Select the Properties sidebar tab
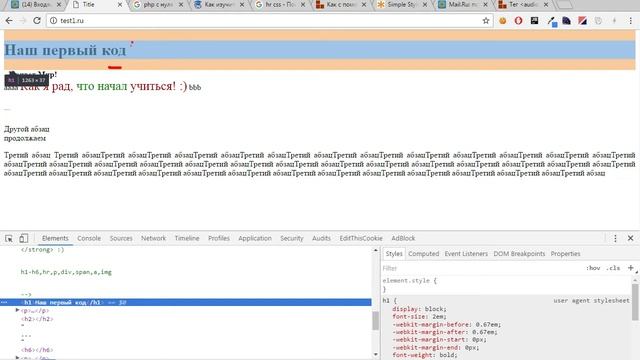 pos(565,253)
